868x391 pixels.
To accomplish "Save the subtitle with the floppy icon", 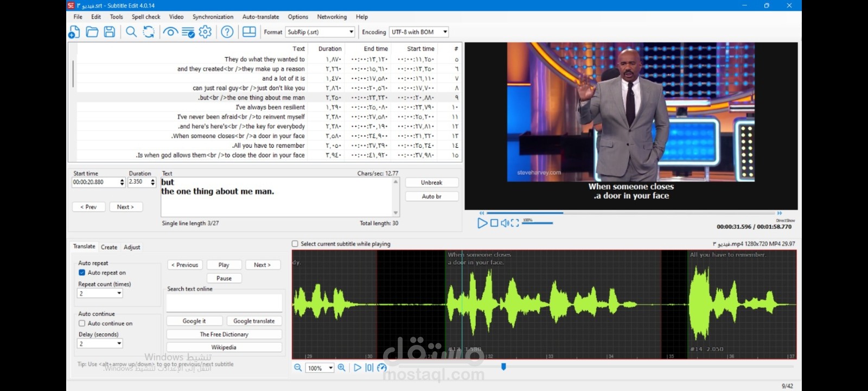I will (110, 32).
